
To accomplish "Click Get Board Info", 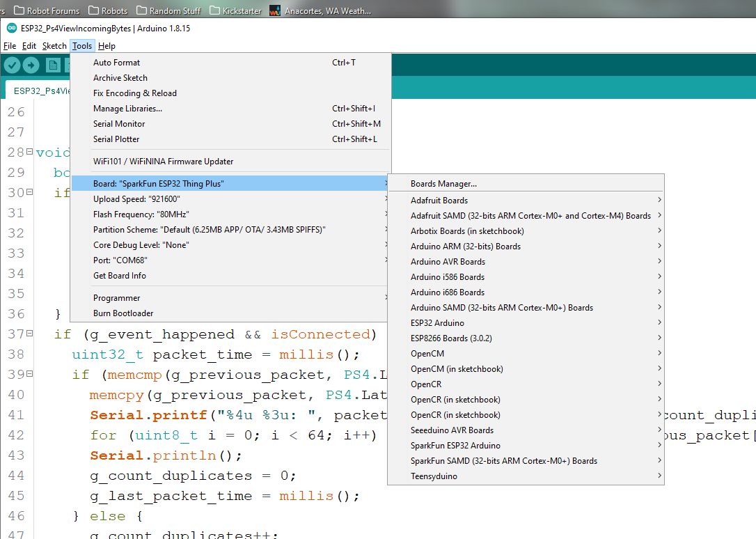I will pyautogui.click(x=230, y=276).
